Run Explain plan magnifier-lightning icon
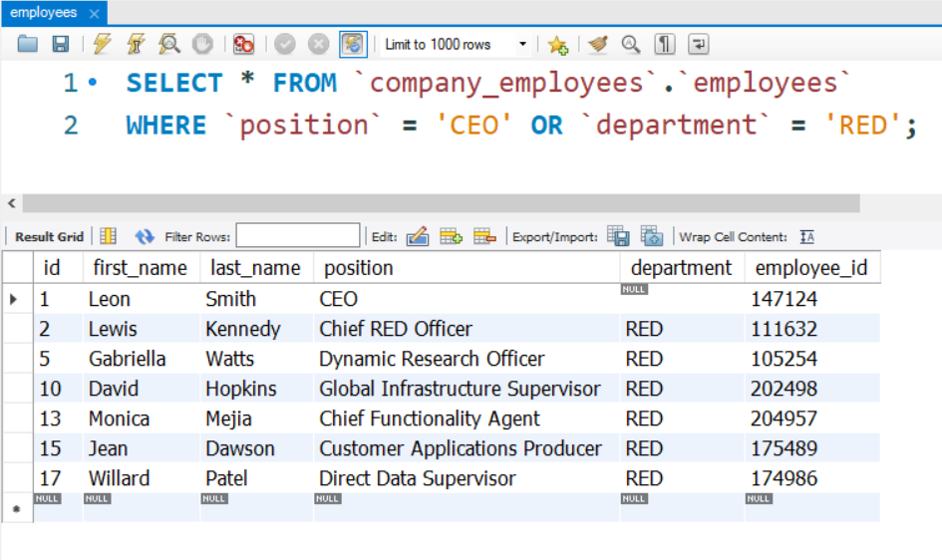The height and width of the screenshot is (560, 942). pos(169,45)
